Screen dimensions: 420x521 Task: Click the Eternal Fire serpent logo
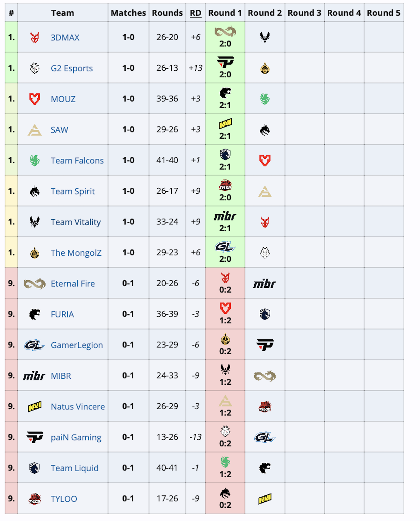pyautogui.click(x=34, y=283)
